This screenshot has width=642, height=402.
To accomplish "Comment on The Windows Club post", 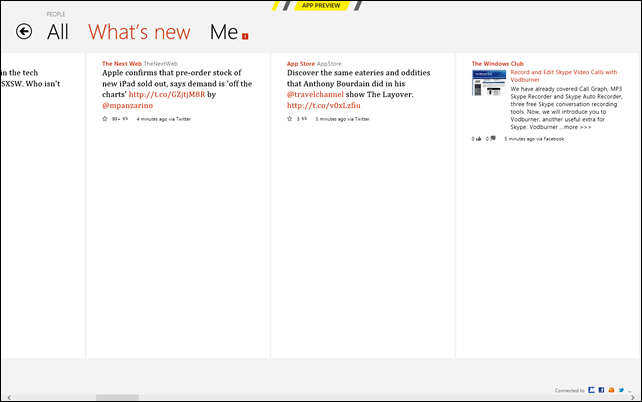I will (x=493, y=138).
